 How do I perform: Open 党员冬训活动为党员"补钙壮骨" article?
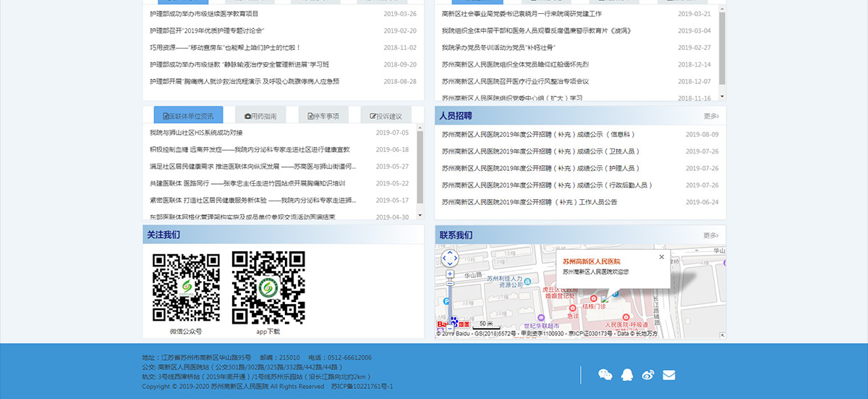(498, 48)
